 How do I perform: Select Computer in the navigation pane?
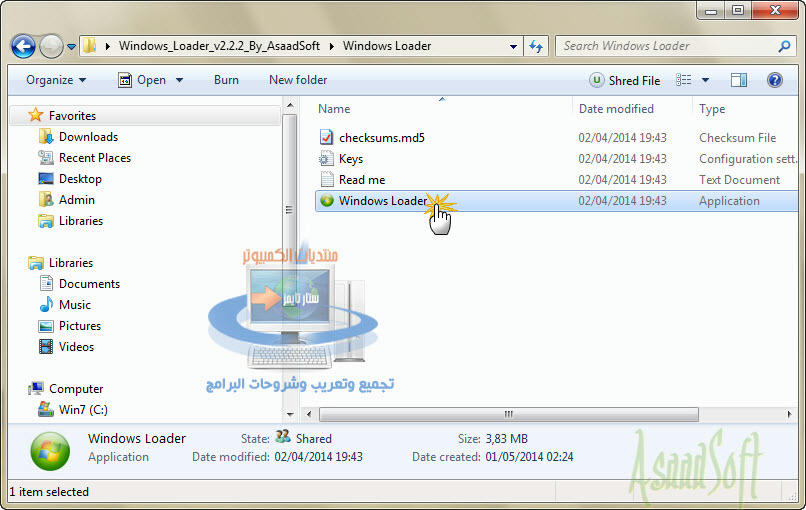(76, 389)
